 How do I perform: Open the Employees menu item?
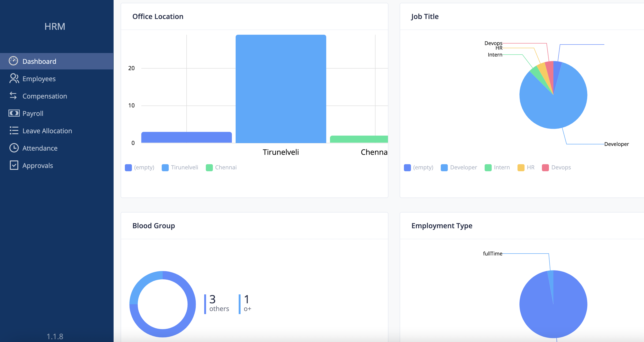pyautogui.click(x=39, y=79)
